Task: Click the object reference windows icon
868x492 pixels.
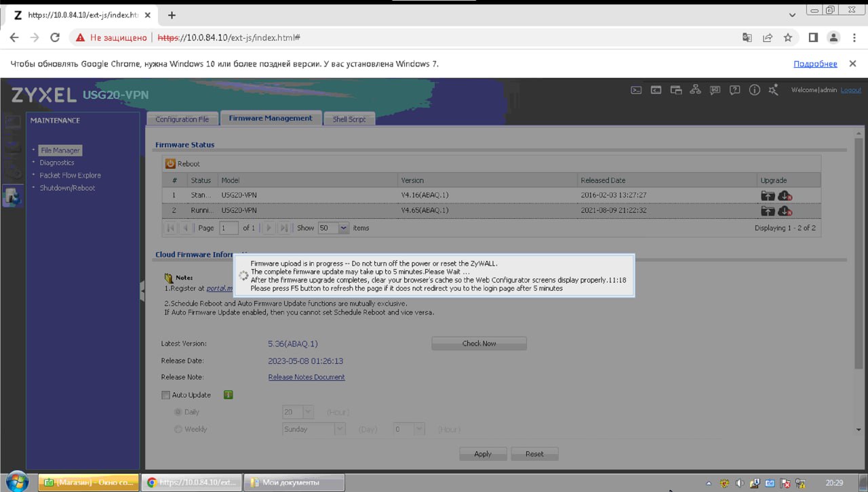Action: click(675, 89)
